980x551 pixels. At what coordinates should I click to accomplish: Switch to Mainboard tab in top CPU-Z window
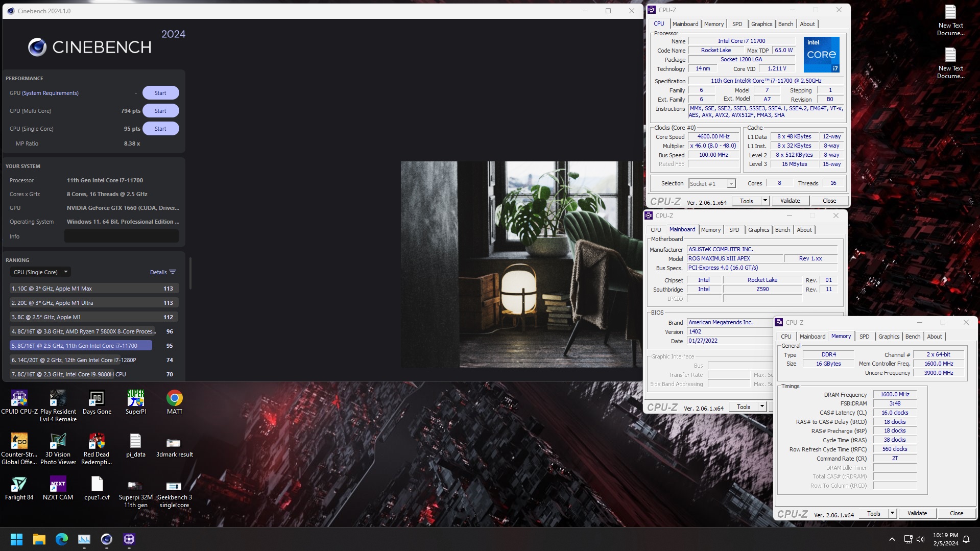pyautogui.click(x=685, y=24)
